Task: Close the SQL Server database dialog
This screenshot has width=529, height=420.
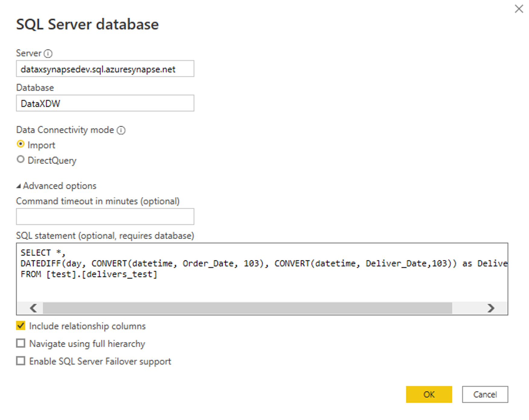Action: [519, 9]
